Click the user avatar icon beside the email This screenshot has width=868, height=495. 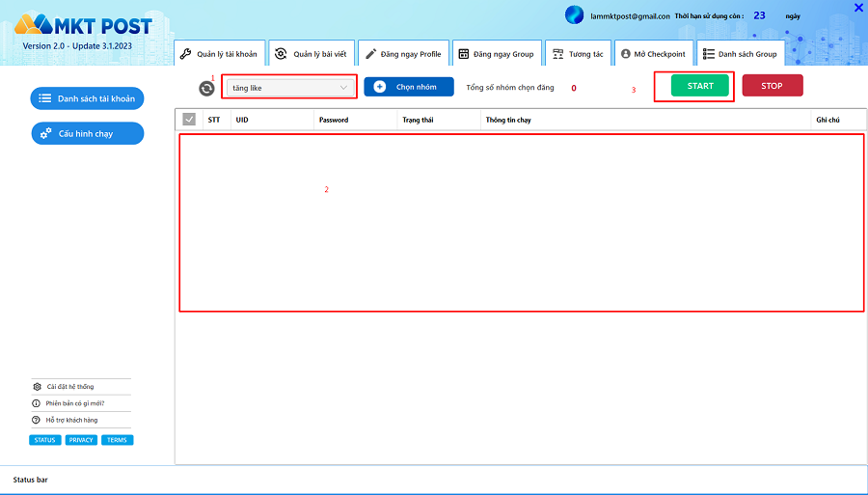pyautogui.click(x=574, y=15)
